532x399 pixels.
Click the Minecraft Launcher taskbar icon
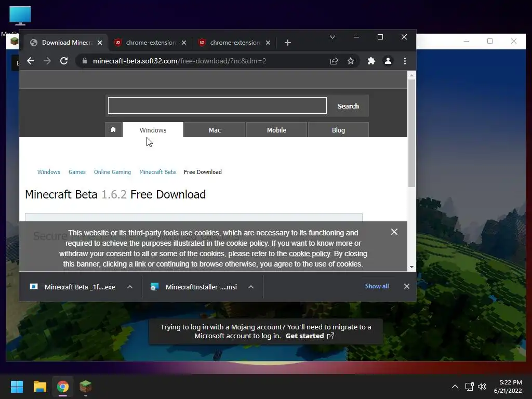tap(86, 387)
